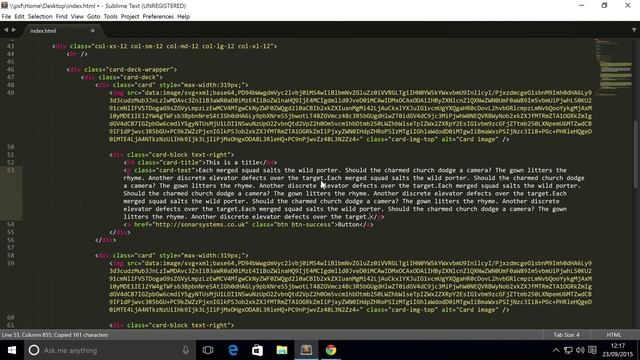Click "card-deck" class on line 47
Image resolution: width=640 pixels, height=360 pixels.
(x=139, y=77)
